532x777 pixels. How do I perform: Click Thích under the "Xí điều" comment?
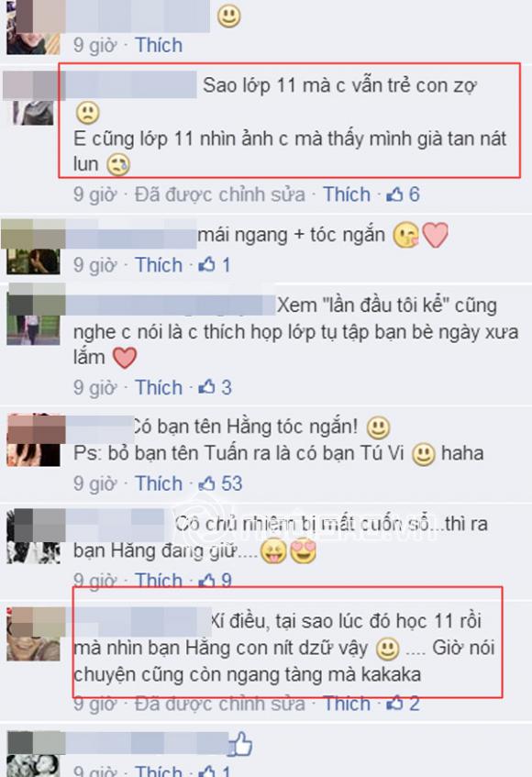tap(346, 704)
